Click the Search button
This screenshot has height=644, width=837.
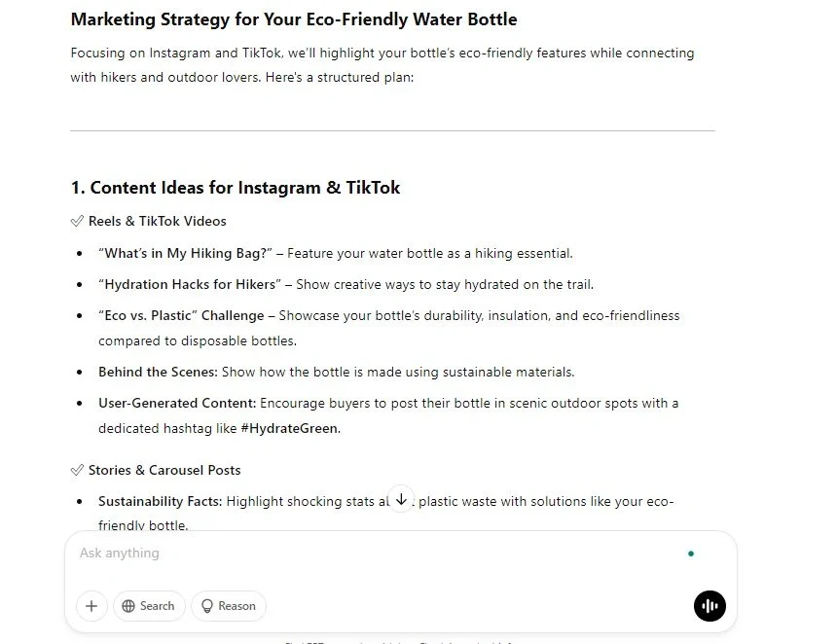coord(149,606)
